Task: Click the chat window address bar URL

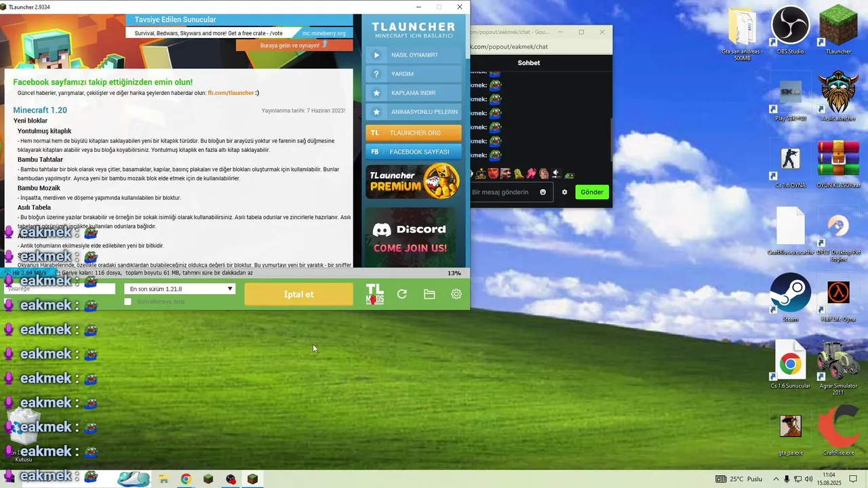Action: point(510,47)
